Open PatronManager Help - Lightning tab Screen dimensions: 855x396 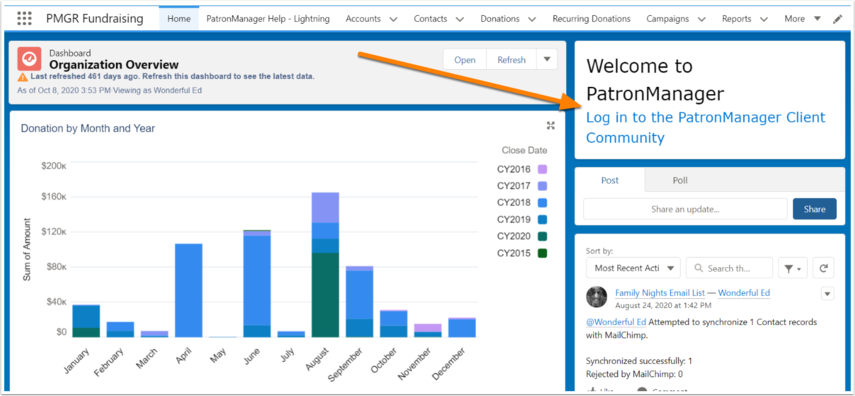pos(268,19)
